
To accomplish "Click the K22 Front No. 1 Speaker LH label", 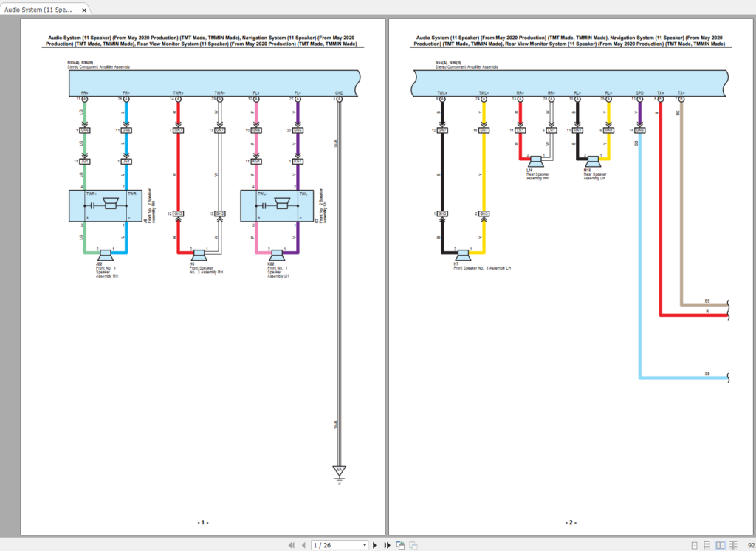I will click(x=278, y=270).
